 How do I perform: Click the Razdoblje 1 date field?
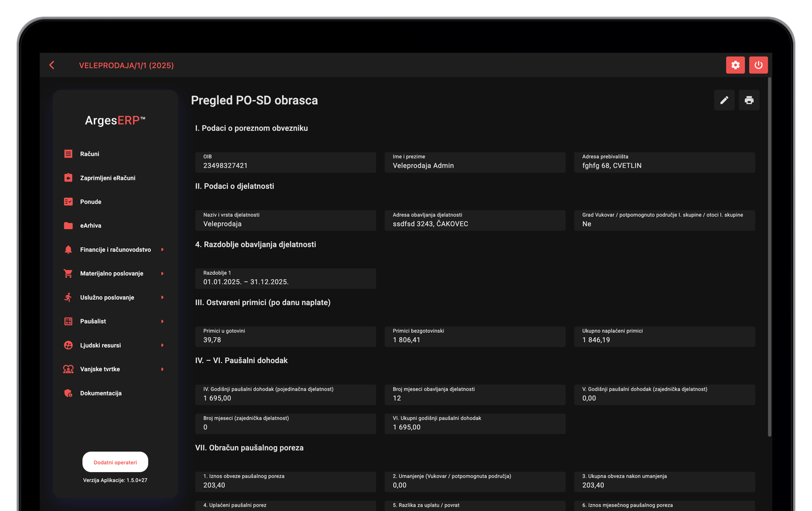coord(285,278)
